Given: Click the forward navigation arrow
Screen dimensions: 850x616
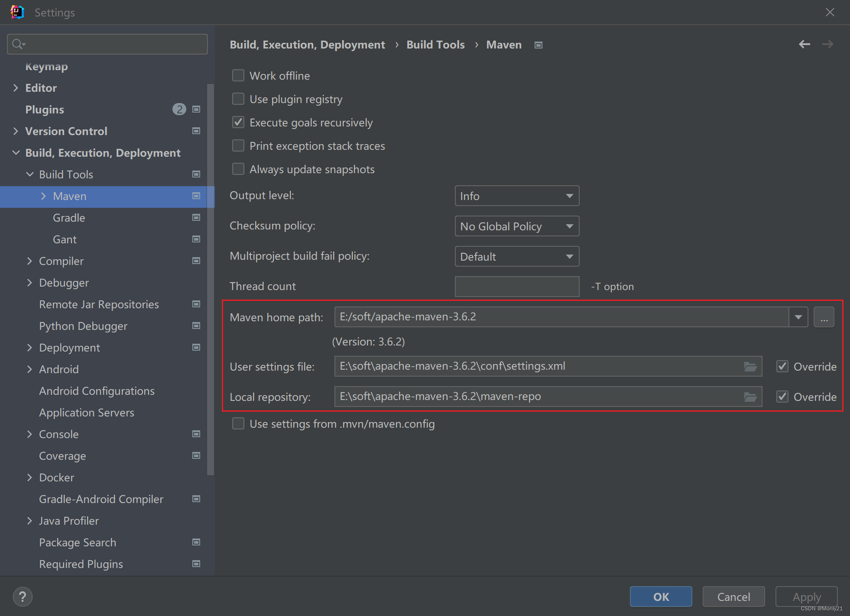Looking at the screenshot, I should (827, 44).
